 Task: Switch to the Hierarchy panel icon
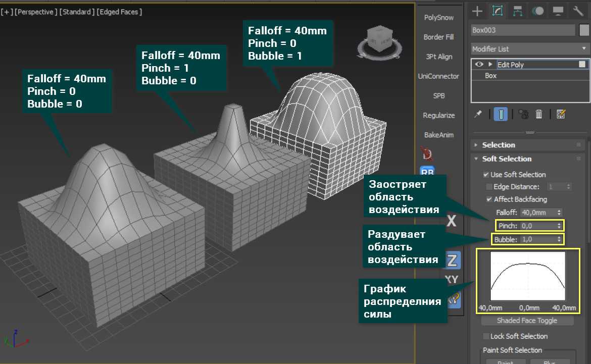517,11
